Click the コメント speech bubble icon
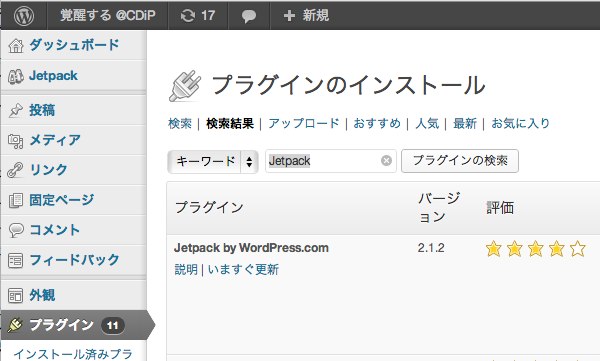The height and width of the screenshot is (361, 600). (x=16, y=230)
